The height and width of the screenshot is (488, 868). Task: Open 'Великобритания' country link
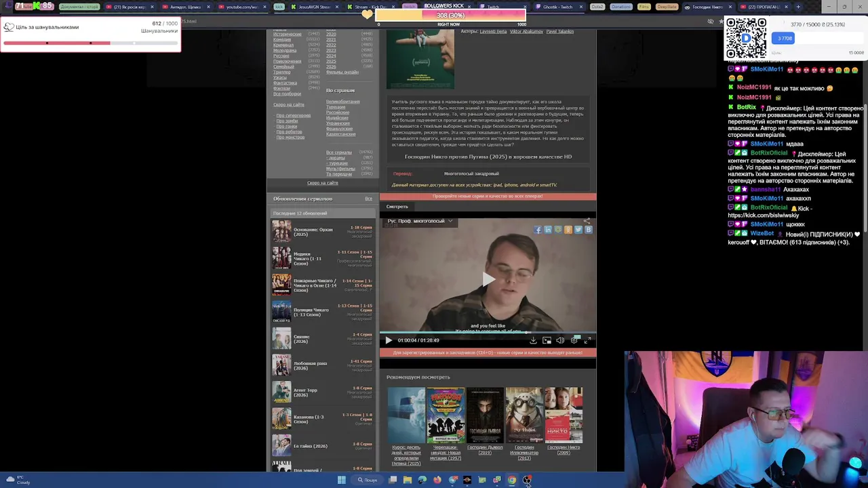[x=342, y=102]
